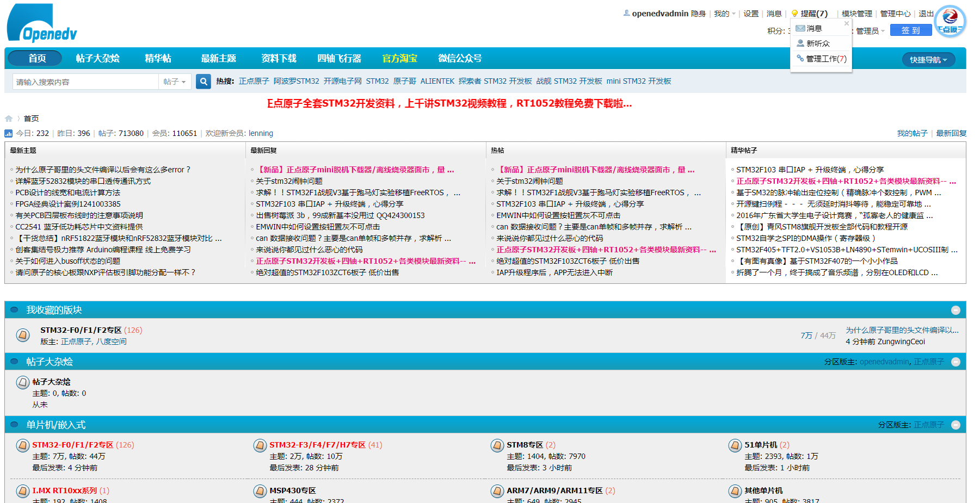The image size is (980, 503).
Task: Click ZungwingCeoi last poster link
Action: click(x=901, y=341)
